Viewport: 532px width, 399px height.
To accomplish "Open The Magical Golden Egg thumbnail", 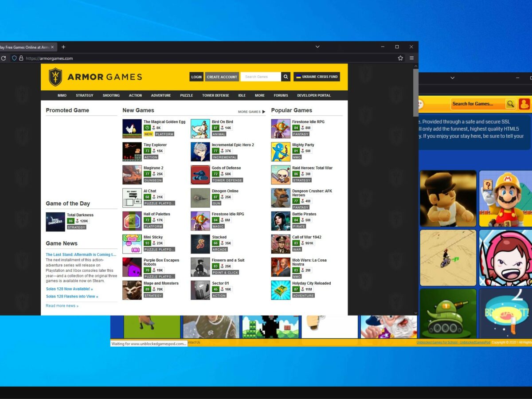I will pos(132,129).
